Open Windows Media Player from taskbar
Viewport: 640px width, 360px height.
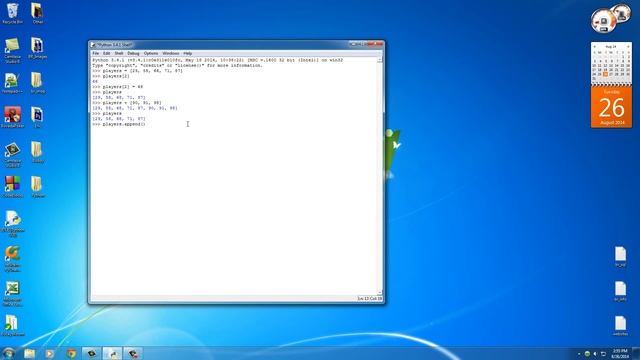tap(50, 353)
